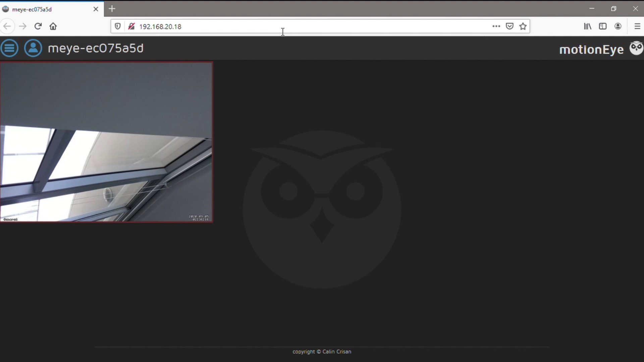This screenshot has width=644, height=362.
Task: Show insecure connection padlock details
Action: click(x=131, y=26)
